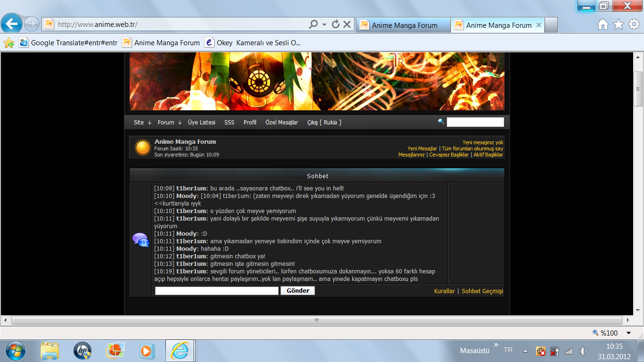Click the horizontal scrollbar thumb
This screenshot has height=362, width=644.
[x=316, y=321]
